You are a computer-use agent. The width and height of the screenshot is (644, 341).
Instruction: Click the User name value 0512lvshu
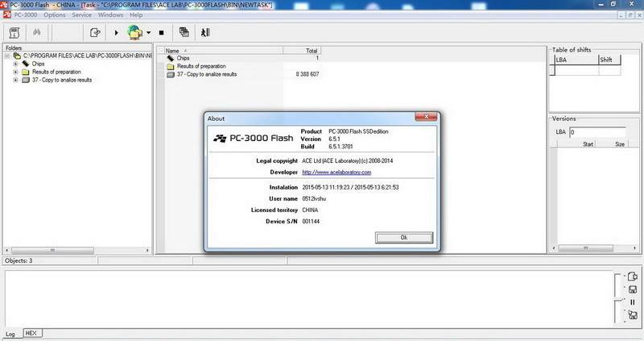tap(314, 198)
